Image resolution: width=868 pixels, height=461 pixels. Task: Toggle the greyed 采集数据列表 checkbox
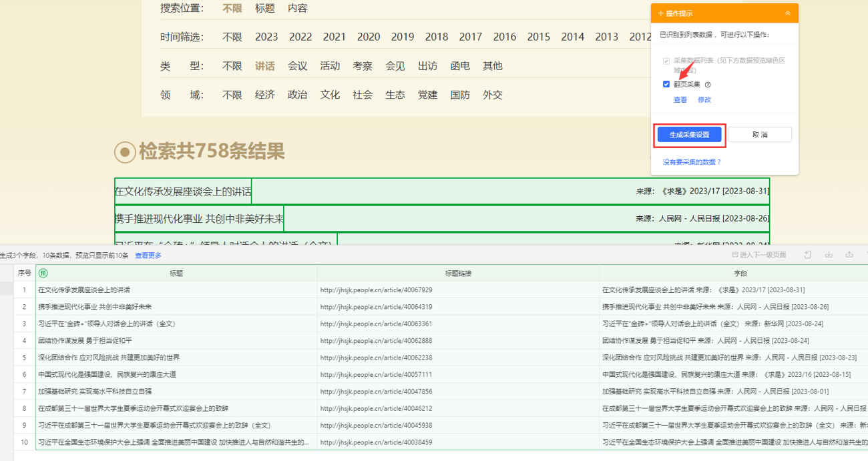point(666,61)
